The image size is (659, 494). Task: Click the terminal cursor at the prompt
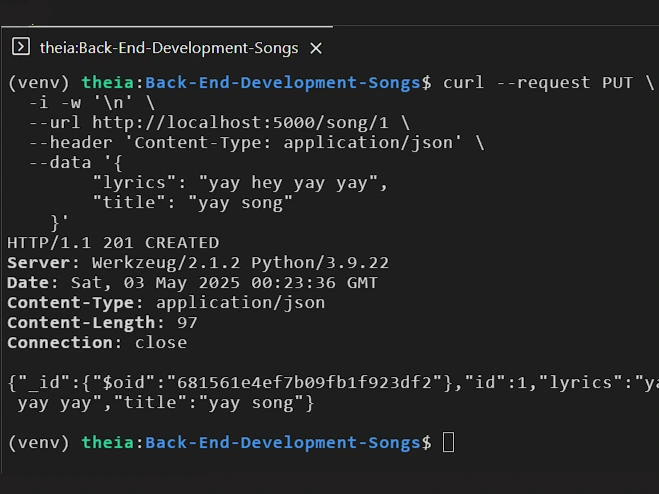coord(448,442)
